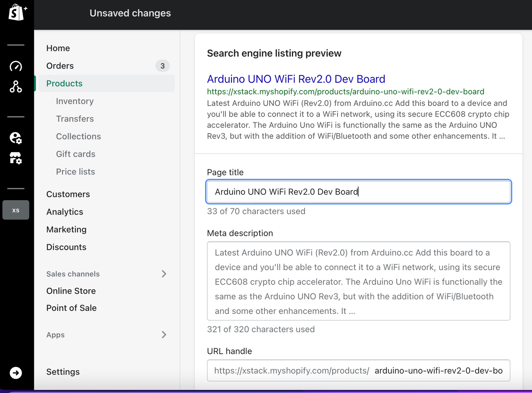
Task: Select the XS store badge
Action: tap(16, 210)
